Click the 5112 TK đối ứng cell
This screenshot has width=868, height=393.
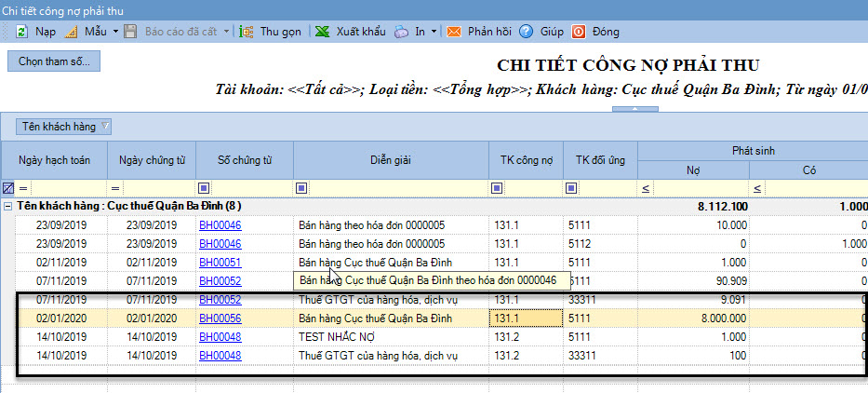coord(601,244)
